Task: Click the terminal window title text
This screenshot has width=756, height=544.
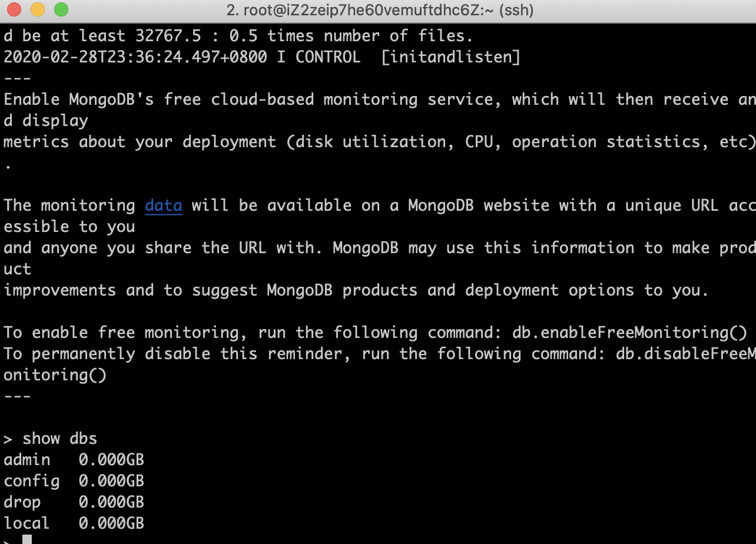Action: tap(380, 10)
